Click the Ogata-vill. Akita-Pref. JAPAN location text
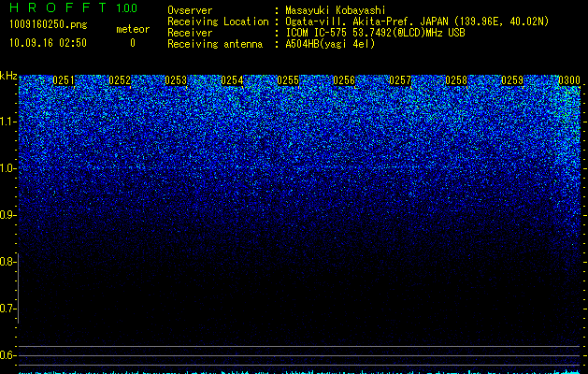 417,22
